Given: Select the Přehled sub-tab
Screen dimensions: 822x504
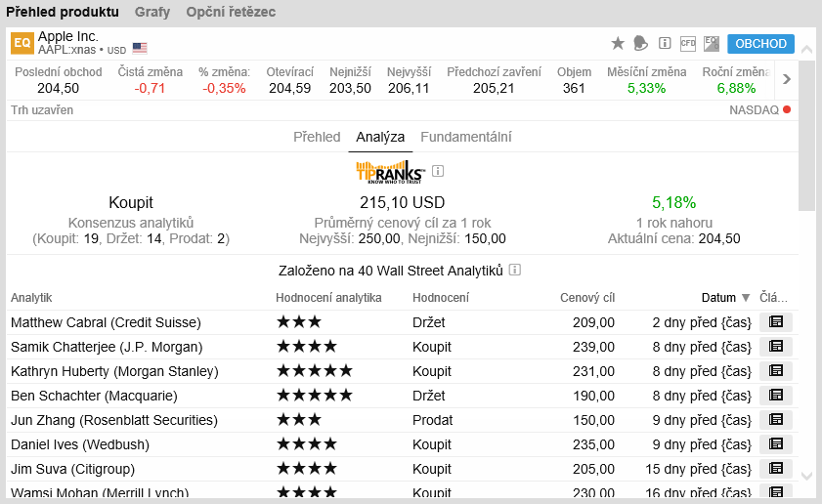Looking at the screenshot, I should click(x=317, y=137).
